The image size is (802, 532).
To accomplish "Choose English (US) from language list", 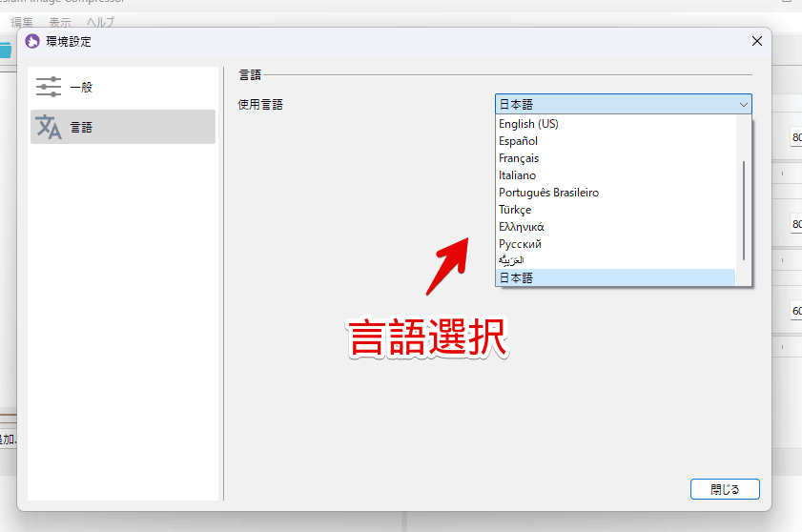I will 615,124.
